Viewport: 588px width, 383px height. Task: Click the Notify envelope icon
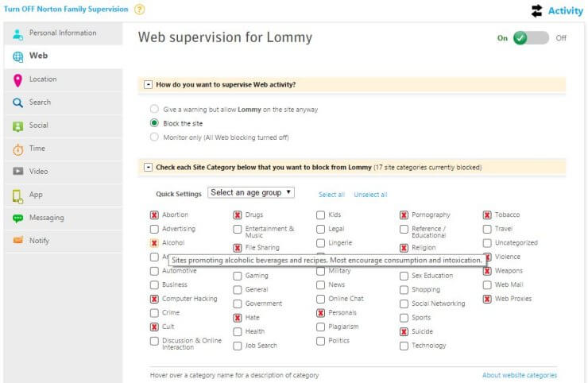tap(18, 241)
